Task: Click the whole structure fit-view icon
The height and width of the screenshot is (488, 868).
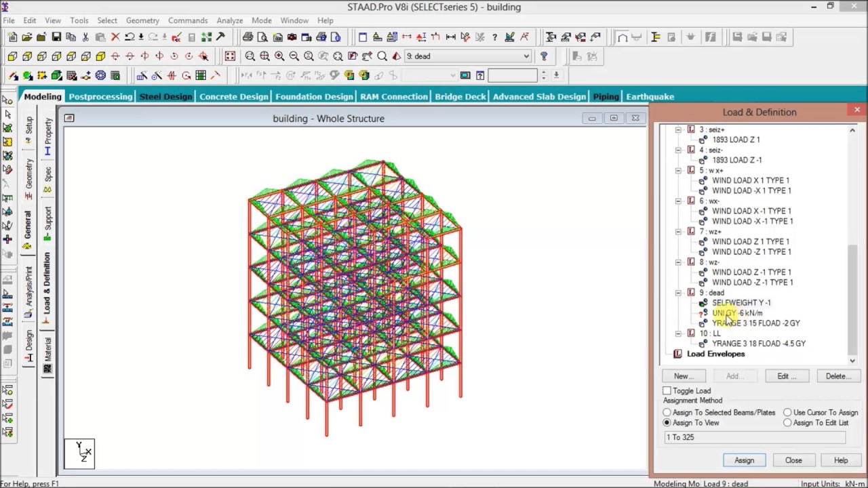Action: (230, 56)
